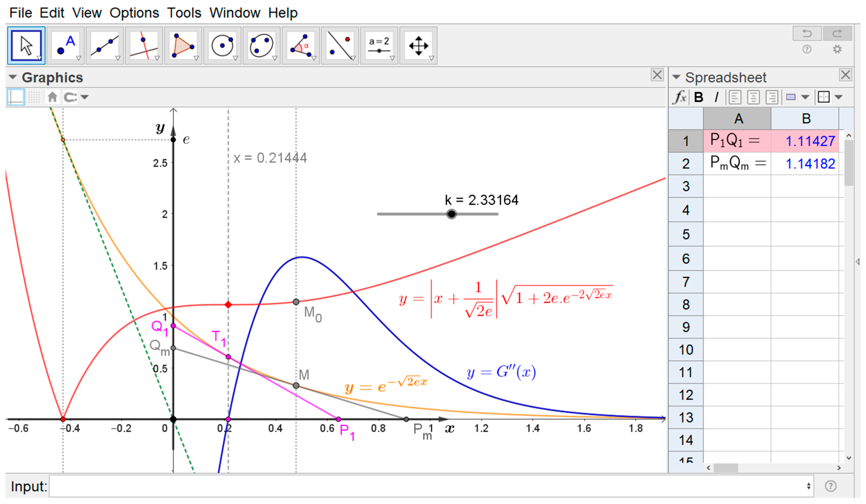This screenshot has height=504, width=866.
Task: Select cell A2 labeled PmQm
Action: (x=737, y=163)
